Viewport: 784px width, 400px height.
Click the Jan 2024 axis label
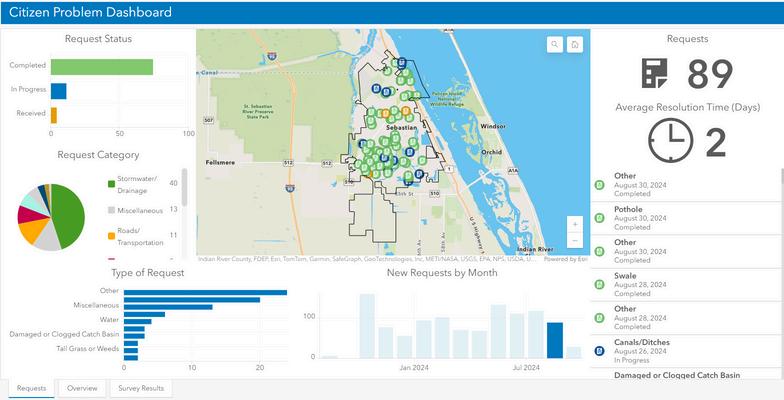click(x=414, y=368)
